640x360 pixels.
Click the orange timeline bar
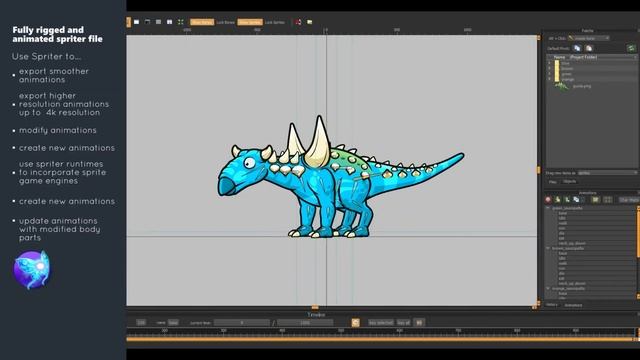pyautogui.click(x=380, y=339)
